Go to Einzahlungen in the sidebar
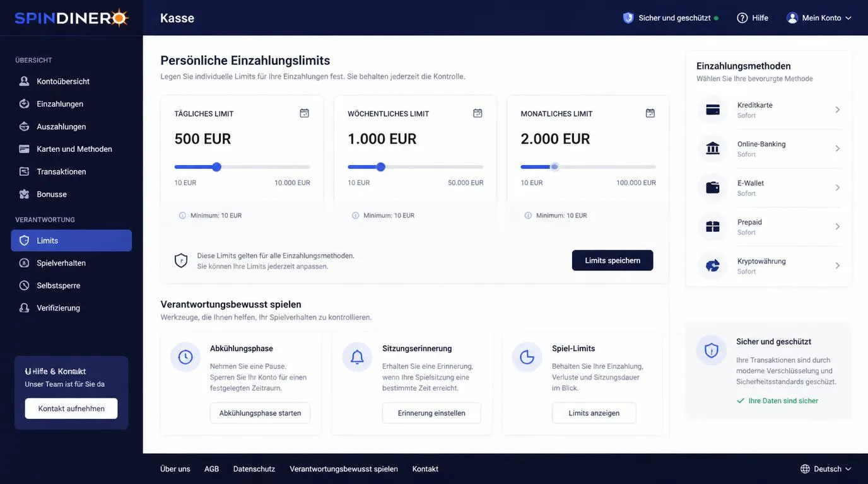This screenshot has height=484, width=868. 71,104
